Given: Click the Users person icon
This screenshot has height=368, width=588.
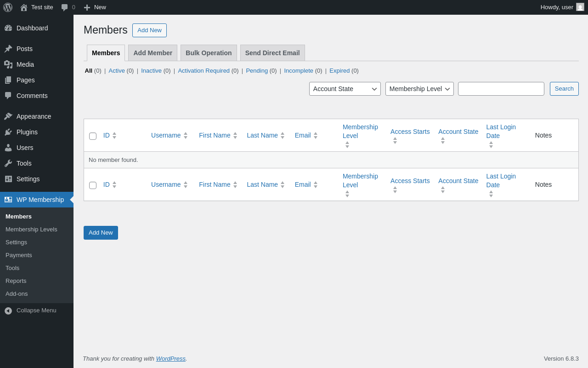Looking at the screenshot, I should (8, 148).
